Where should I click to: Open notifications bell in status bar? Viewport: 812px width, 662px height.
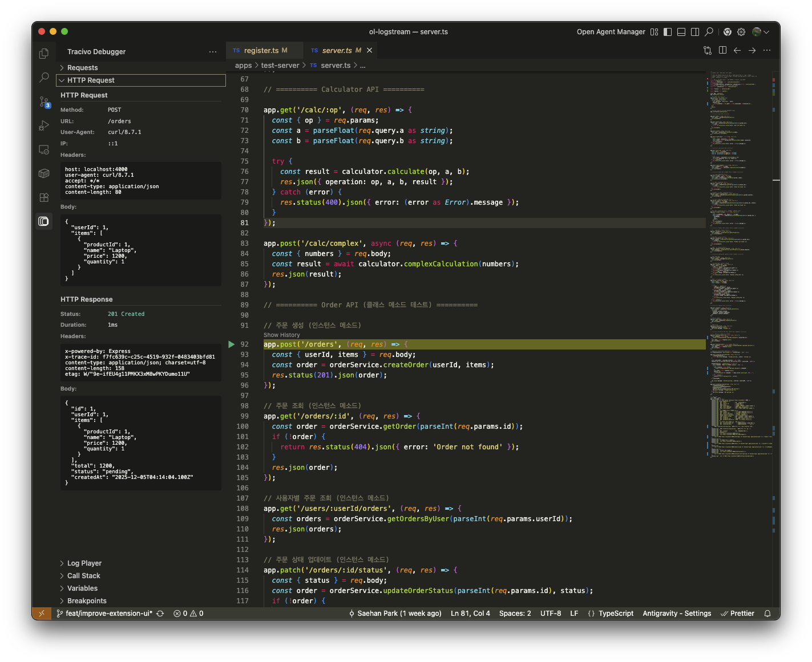767,614
